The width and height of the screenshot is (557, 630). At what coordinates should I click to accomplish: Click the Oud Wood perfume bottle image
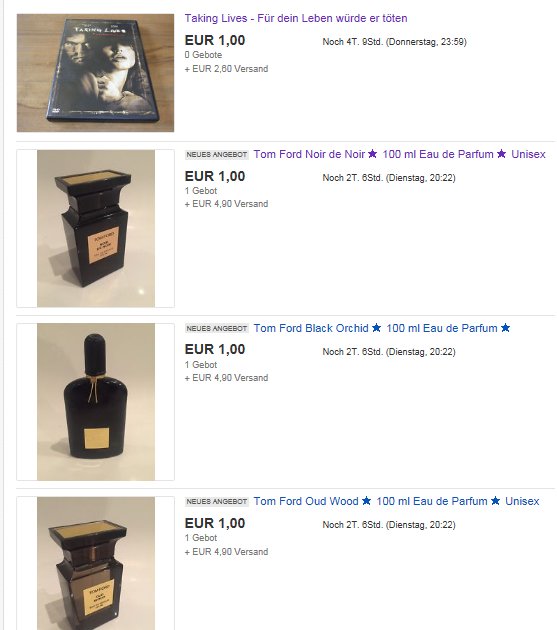tap(96, 563)
